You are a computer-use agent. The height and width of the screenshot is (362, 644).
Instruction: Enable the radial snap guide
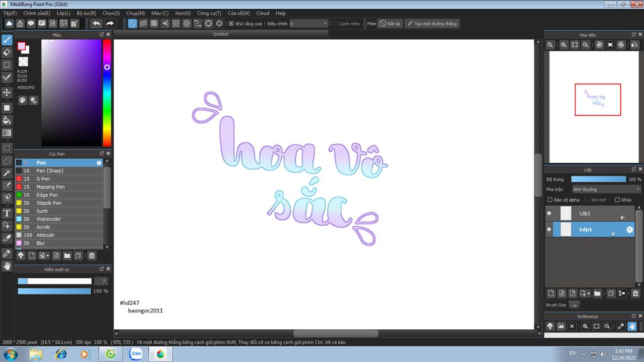click(176, 24)
